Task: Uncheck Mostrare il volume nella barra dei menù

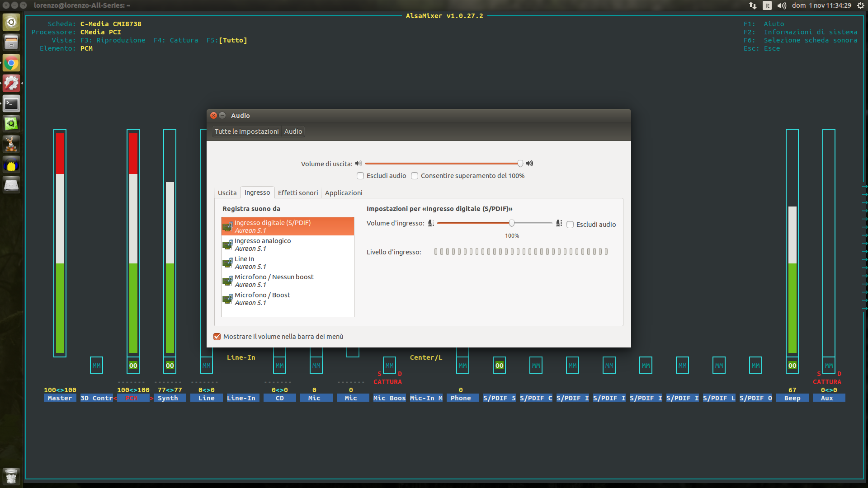Action: coord(217,337)
